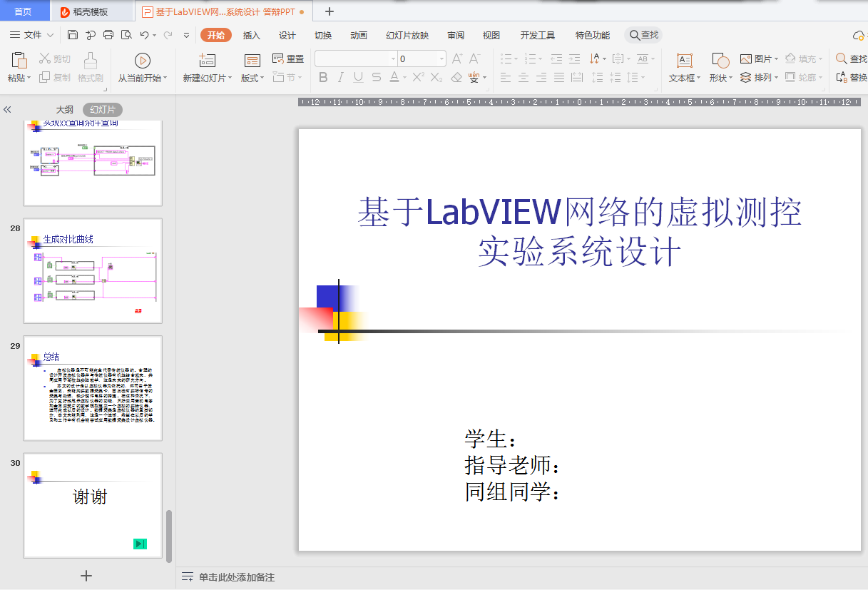Click the search (查找) pill button

coord(643,35)
